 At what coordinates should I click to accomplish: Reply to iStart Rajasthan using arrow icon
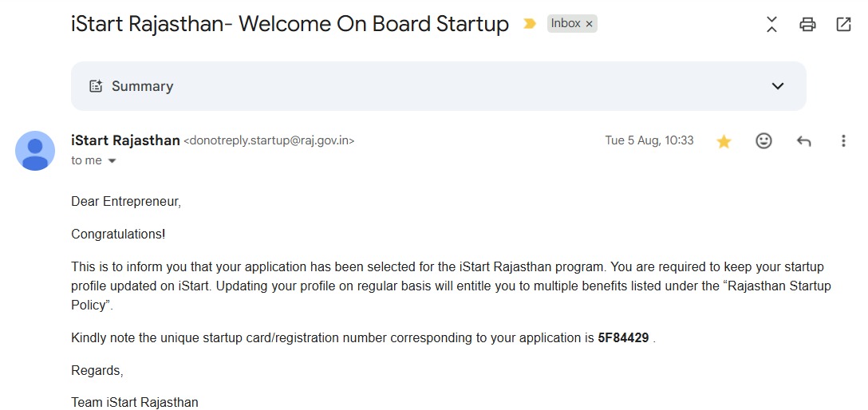(804, 141)
